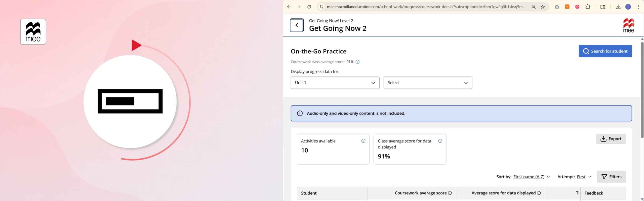Click the tab search icon in toolbar
This screenshot has width=644, height=201.
click(x=603, y=7)
